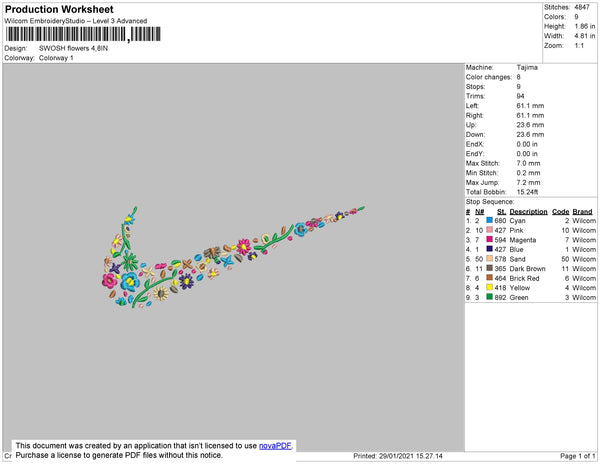
Task: Click the 'Page 1 of 1' footer text
Action: (578, 456)
